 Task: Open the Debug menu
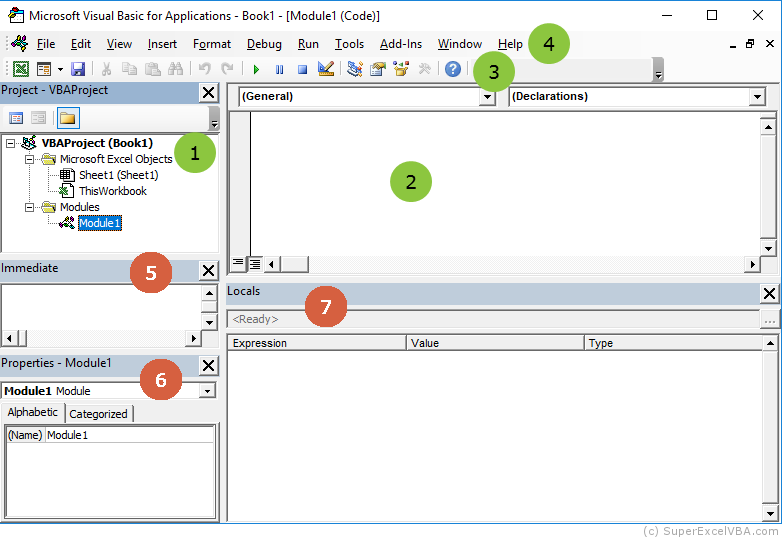point(264,44)
